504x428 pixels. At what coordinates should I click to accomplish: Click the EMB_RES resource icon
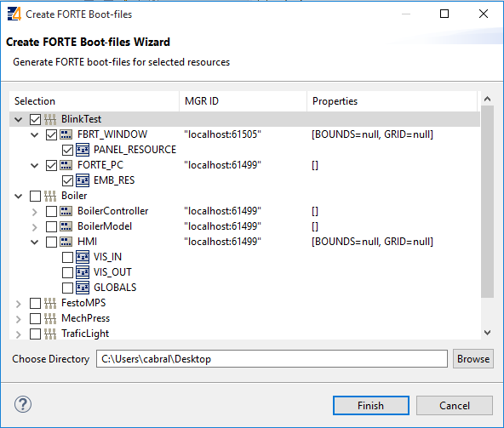[83, 180]
